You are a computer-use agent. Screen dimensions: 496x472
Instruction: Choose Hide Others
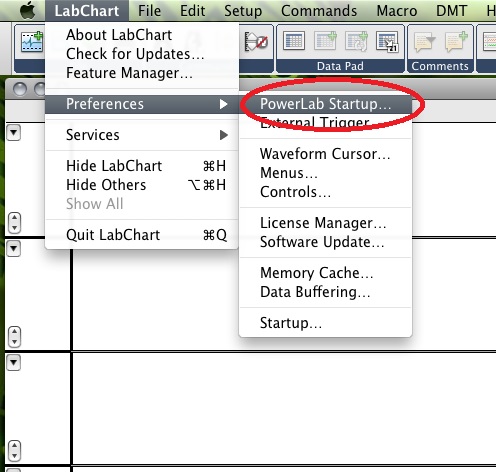coord(142,185)
